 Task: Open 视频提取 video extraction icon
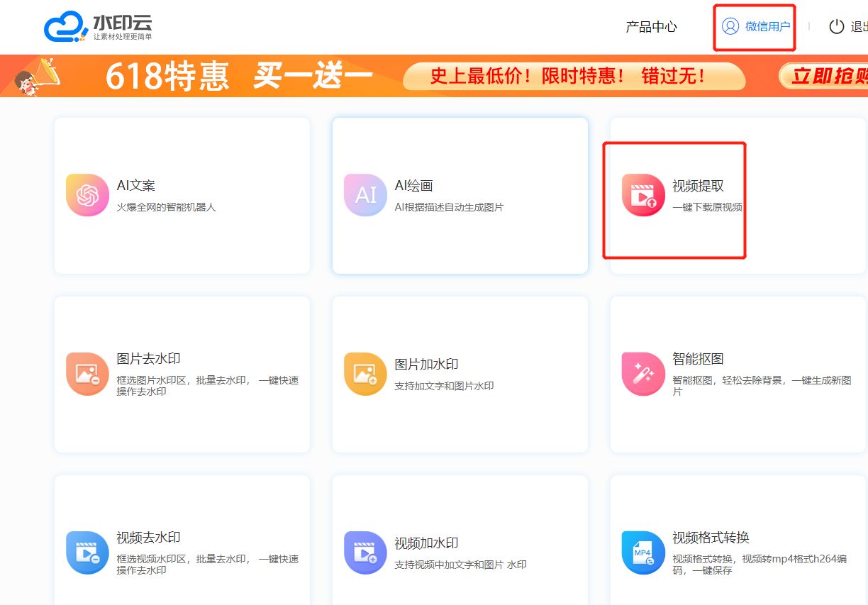click(642, 194)
